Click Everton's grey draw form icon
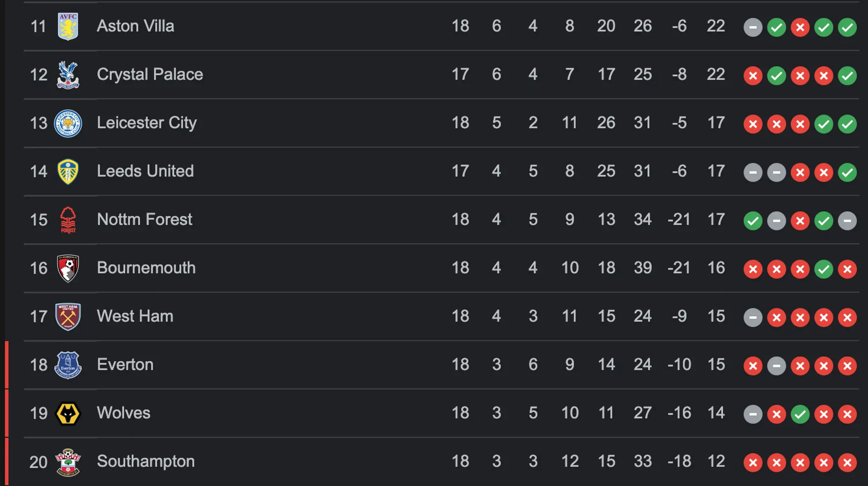Viewport: 868px width, 486px height. (x=776, y=366)
